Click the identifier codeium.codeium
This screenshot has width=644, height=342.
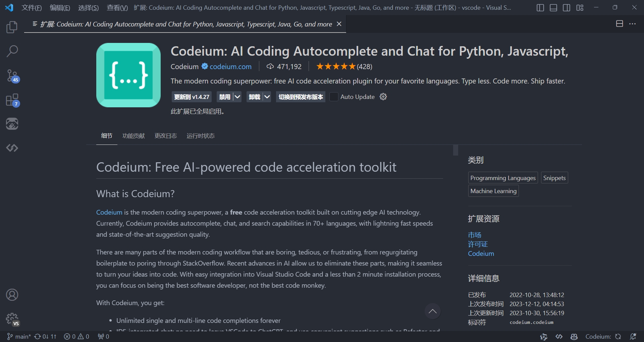tap(532, 322)
